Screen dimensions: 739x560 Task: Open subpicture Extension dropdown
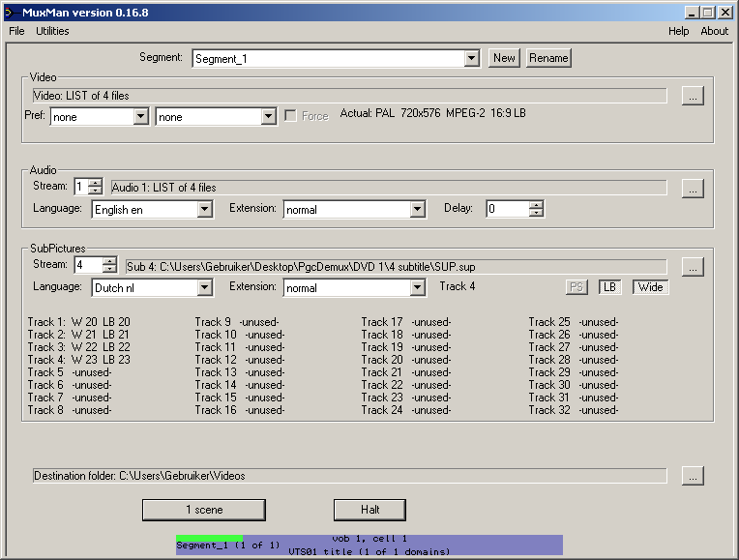coord(418,287)
